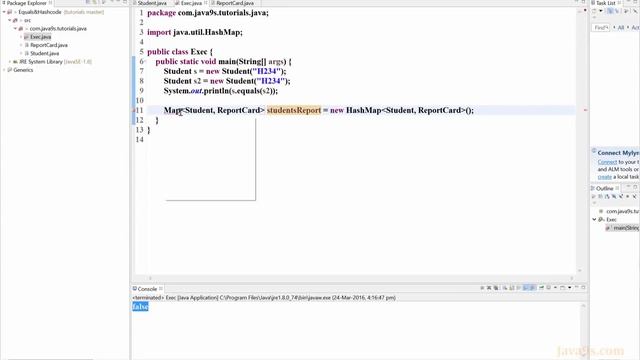
Task: Close the Package Explorer view tab
Action: click(51, 3)
